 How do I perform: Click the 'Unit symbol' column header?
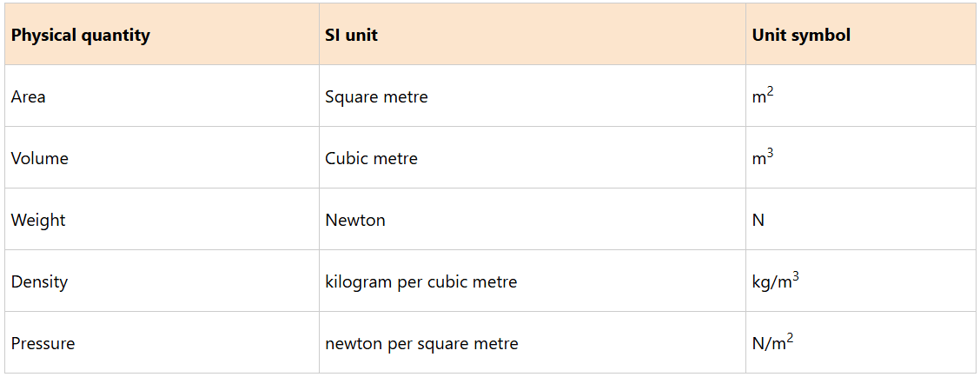801,36
